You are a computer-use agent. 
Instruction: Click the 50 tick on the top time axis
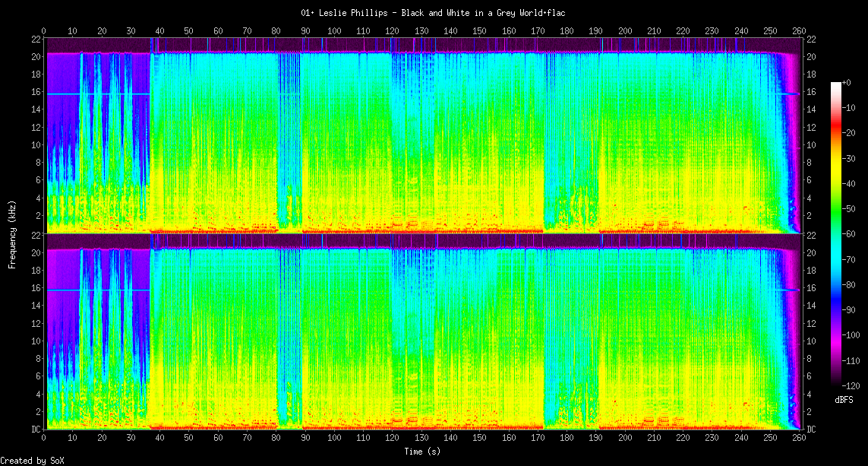189,31
